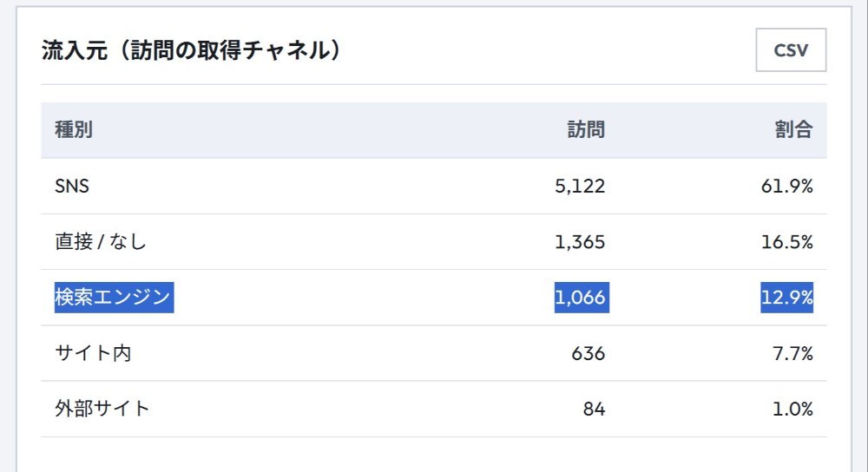This screenshot has width=868, height=472.
Task: Select the 直接 / なし row label
Action: [x=101, y=242]
